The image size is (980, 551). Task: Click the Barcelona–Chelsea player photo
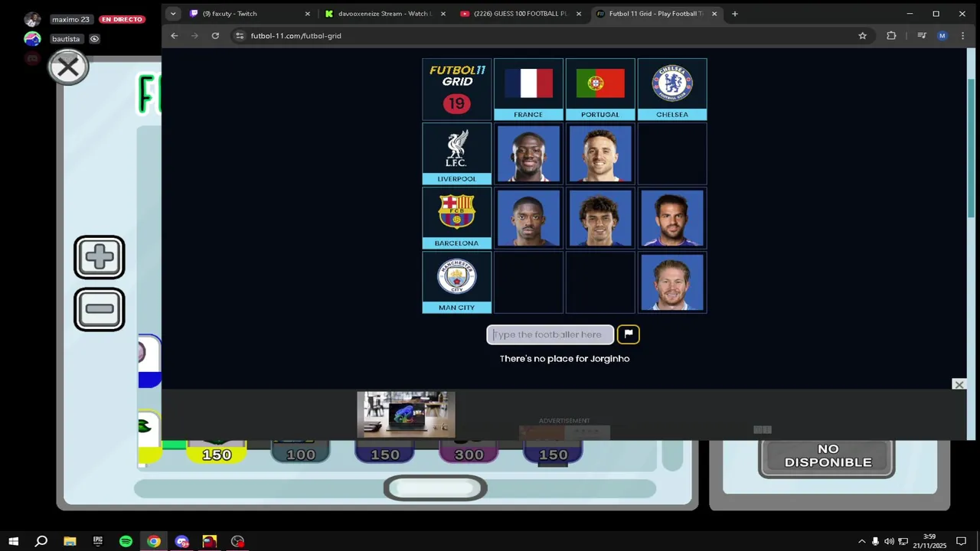tap(672, 218)
